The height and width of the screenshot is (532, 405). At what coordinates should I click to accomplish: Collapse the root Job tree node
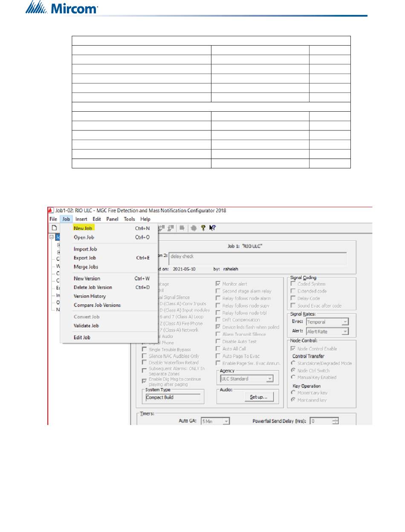pos(51,237)
